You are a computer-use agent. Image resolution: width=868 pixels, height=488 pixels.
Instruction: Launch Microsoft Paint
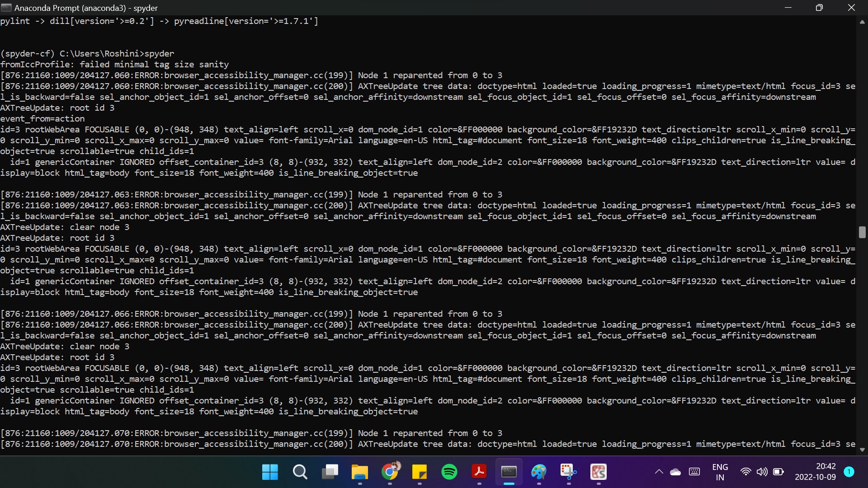coord(539,472)
